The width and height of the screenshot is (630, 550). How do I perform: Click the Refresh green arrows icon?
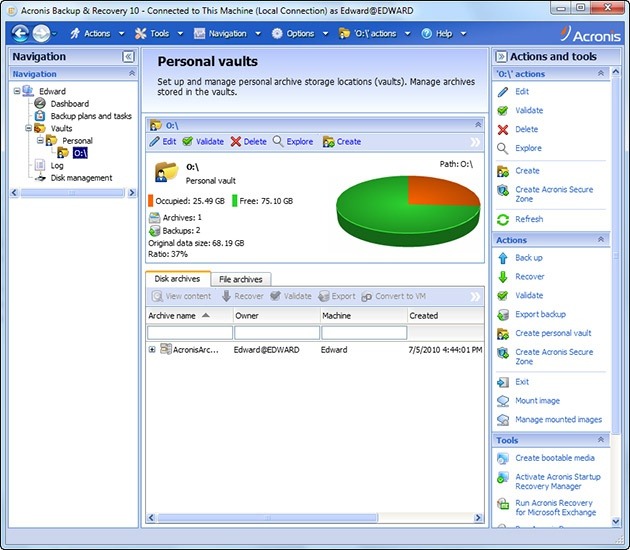coord(503,219)
